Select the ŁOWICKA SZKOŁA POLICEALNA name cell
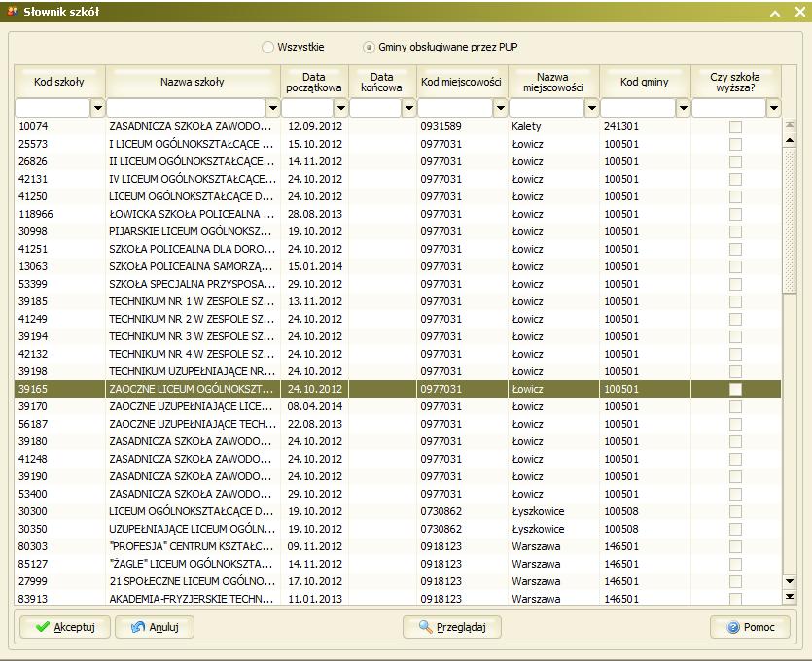Viewport: 812px width, 661px height. 192,214
